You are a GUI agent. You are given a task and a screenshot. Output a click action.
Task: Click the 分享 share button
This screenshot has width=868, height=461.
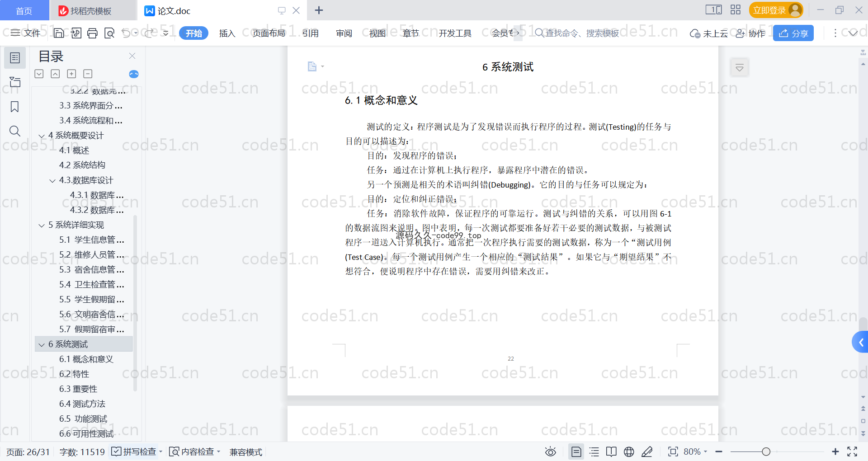click(x=793, y=33)
